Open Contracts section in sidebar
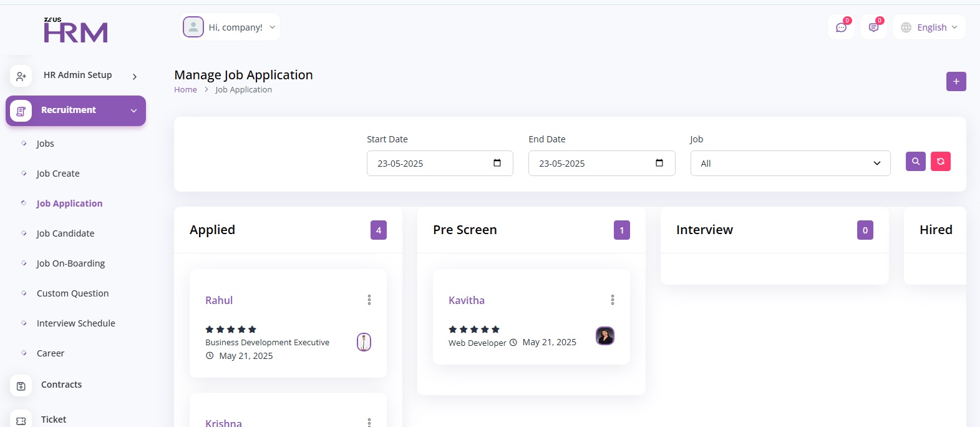The width and height of the screenshot is (980, 427). tap(61, 385)
